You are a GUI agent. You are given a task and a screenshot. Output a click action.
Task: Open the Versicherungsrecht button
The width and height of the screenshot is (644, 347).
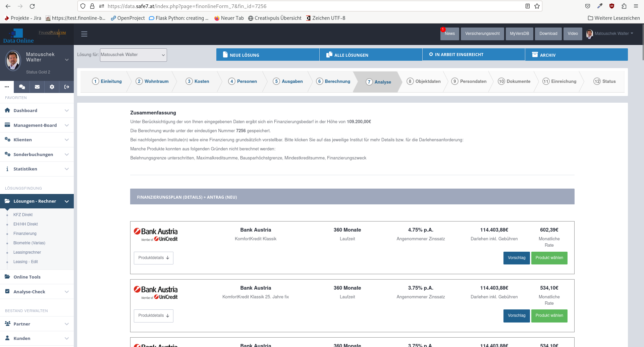click(482, 34)
